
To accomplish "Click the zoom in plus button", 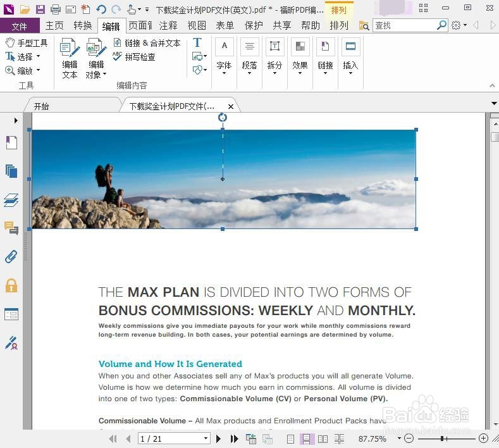I will click(x=483, y=439).
